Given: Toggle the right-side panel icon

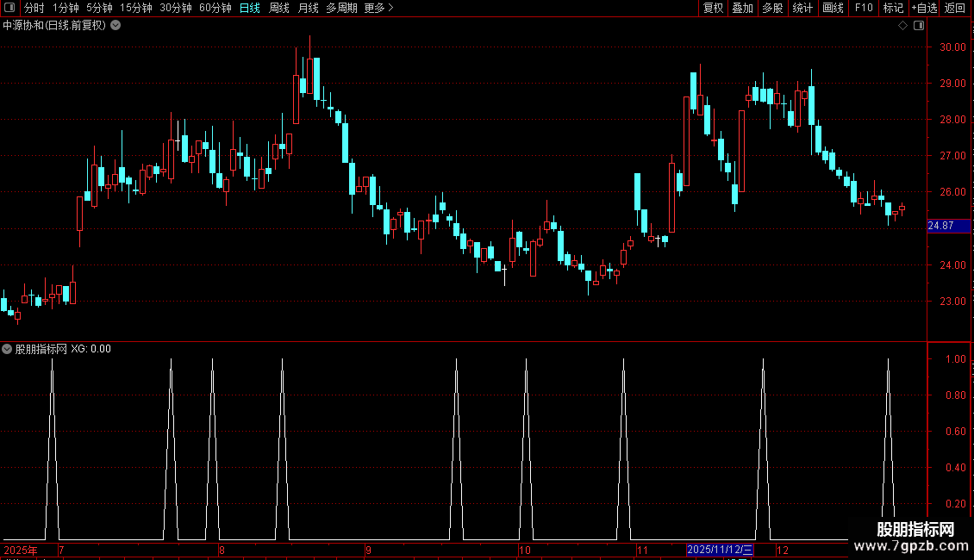Looking at the screenshot, I should [x=919, y=26].
